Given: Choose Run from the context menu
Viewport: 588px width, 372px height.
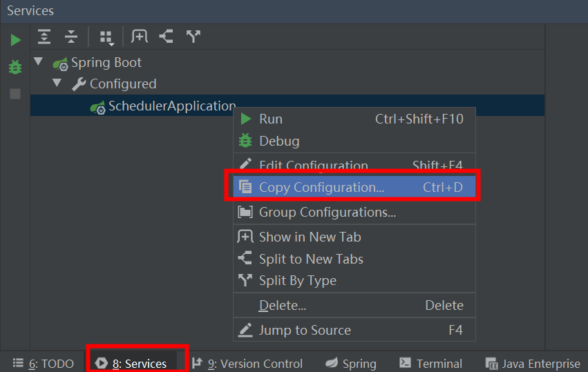Looking at the screenshot, I should [x=354, y=119].
